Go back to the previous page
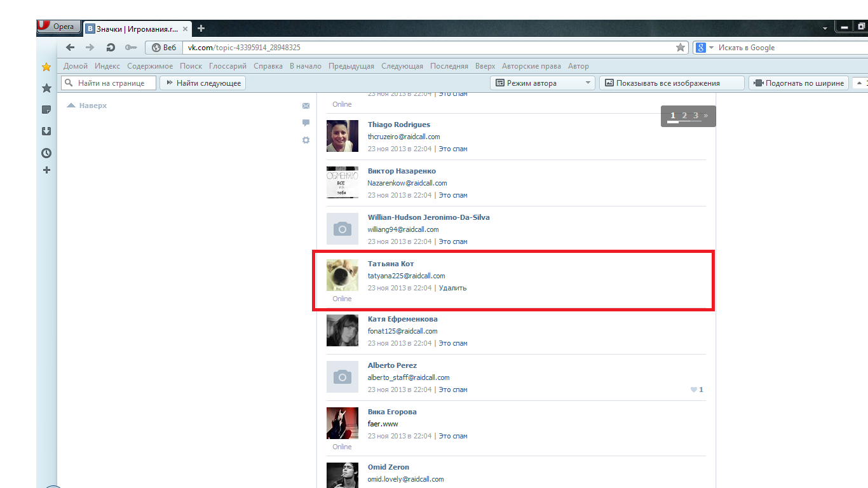This screenshot has height=488, width=868. [71, 48]
